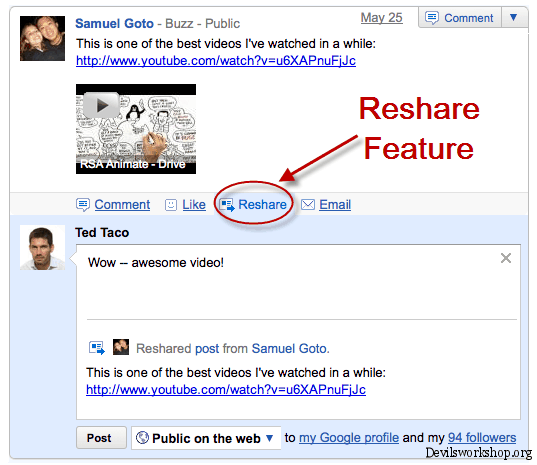537x465 pixels.
Task: Click Samuel Goto's profile photo
Action: (x=42, y=38)
